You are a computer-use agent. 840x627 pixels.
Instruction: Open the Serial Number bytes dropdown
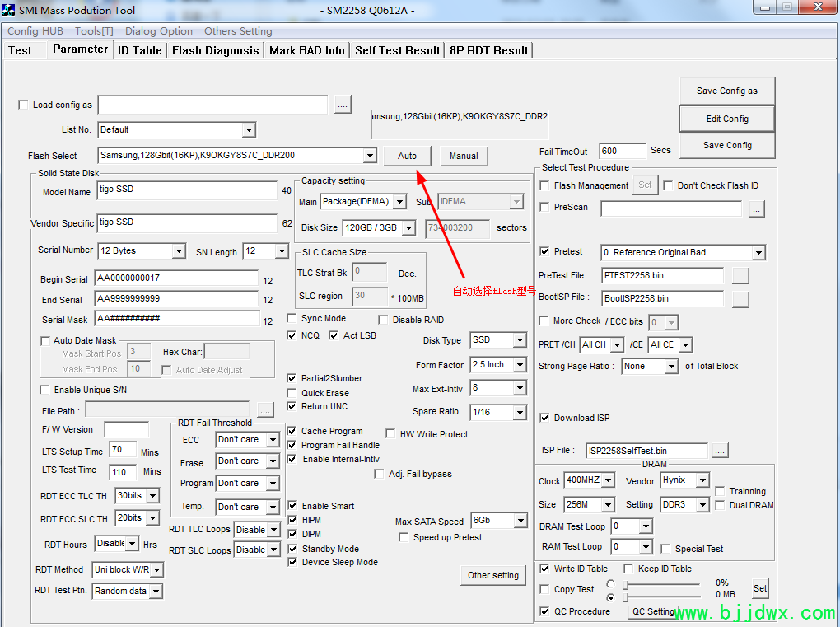pos(179,250)
